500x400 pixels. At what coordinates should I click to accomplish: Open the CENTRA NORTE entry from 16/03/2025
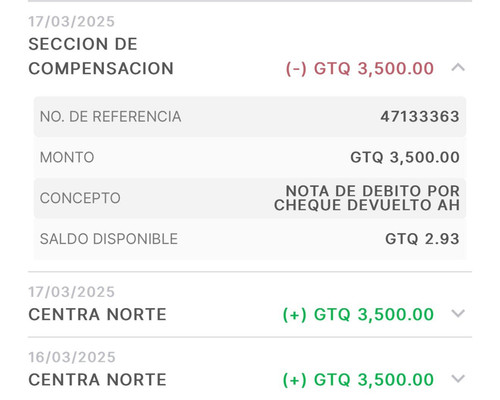(97, 380)
